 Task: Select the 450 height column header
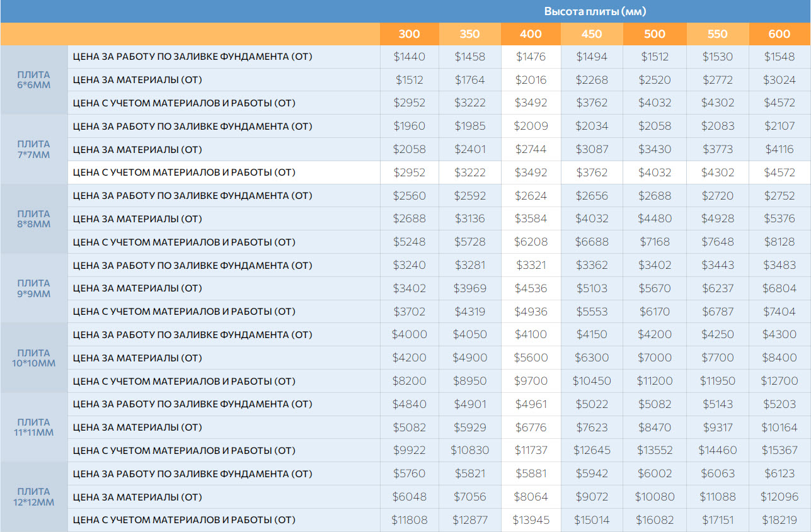(x=592, y=34)
